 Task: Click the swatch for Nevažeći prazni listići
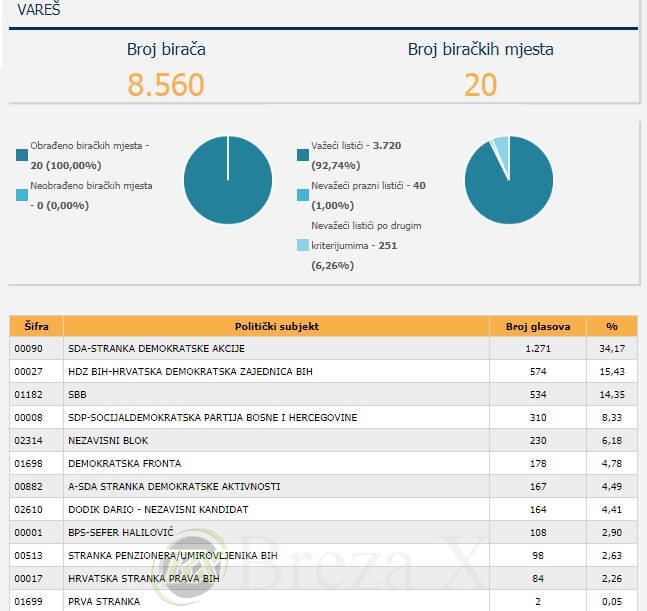coord(303,195)
